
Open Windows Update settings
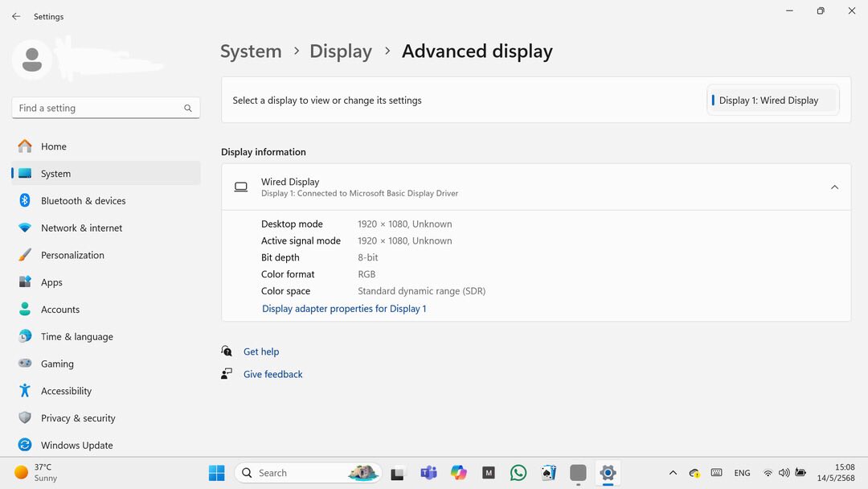pyautogui.click(x=106, y=445)
